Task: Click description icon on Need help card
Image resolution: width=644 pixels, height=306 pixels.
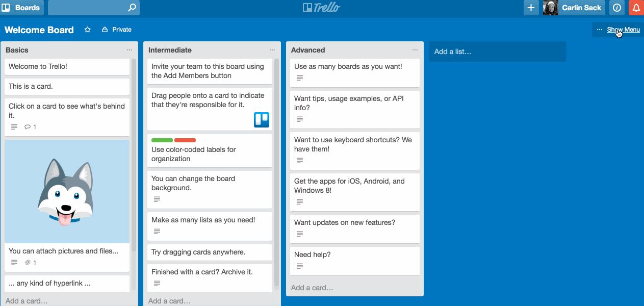Action: tap(300, 266)
